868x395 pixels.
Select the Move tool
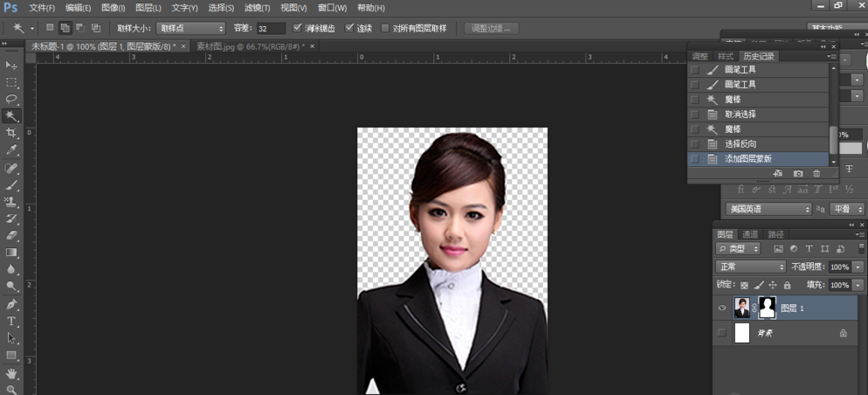point(11,66)
